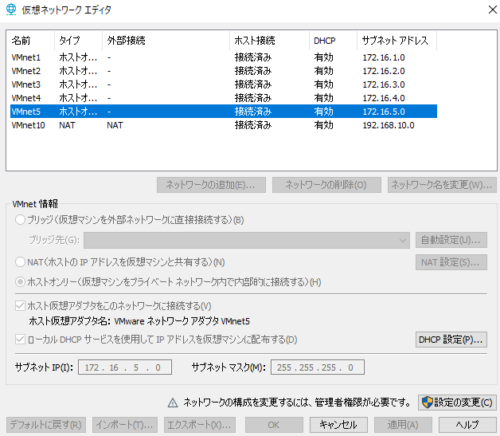500x436 pixels.
Task: Select the VMnet4 row
Action: click(223, 98)
